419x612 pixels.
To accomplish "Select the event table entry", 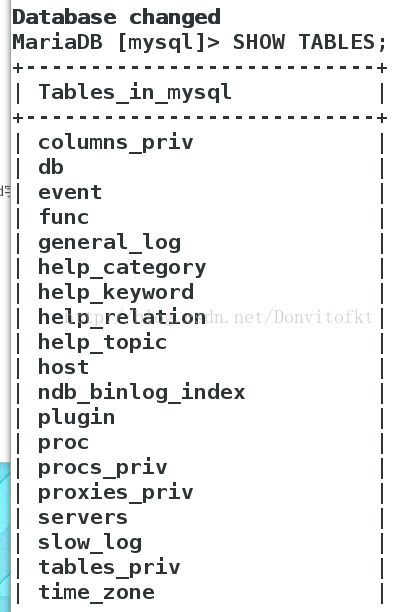I will 70,192.
